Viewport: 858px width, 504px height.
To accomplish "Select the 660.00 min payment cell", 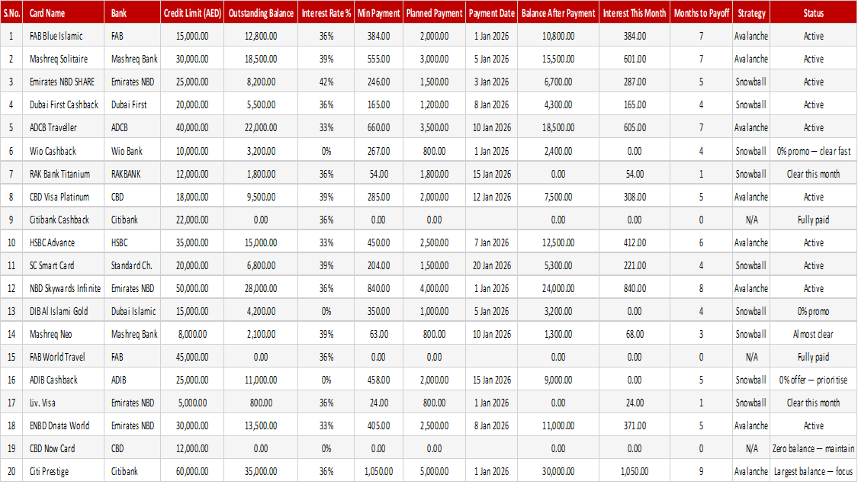I will coord(378,128).
